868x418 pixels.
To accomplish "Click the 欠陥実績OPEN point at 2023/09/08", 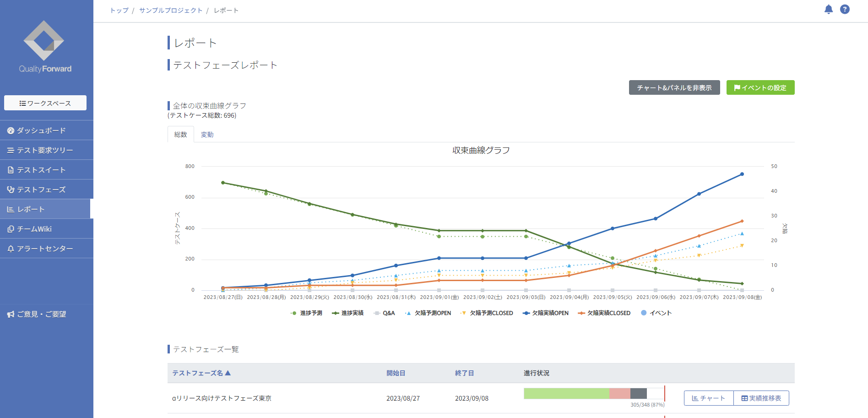I will tap(742, 174).
